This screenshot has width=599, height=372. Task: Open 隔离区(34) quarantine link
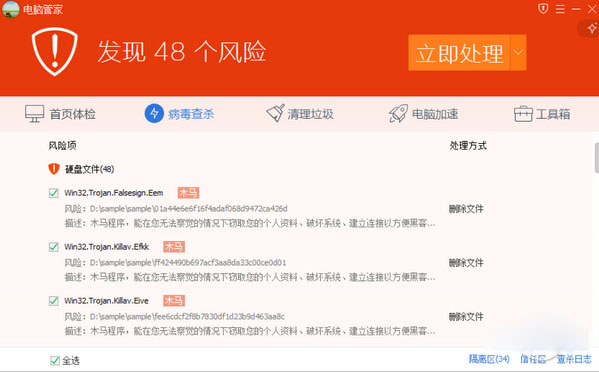pyautogui.click(x=489, y=359)
